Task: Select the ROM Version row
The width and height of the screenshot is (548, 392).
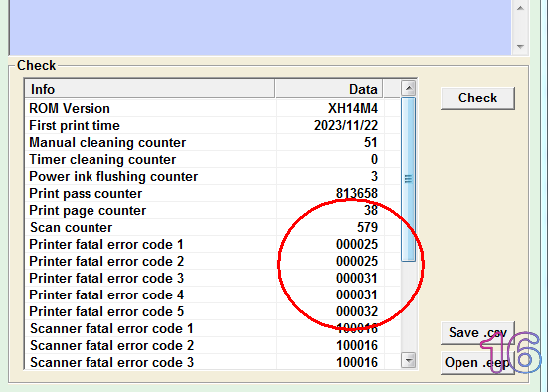Action: (213, 108)
